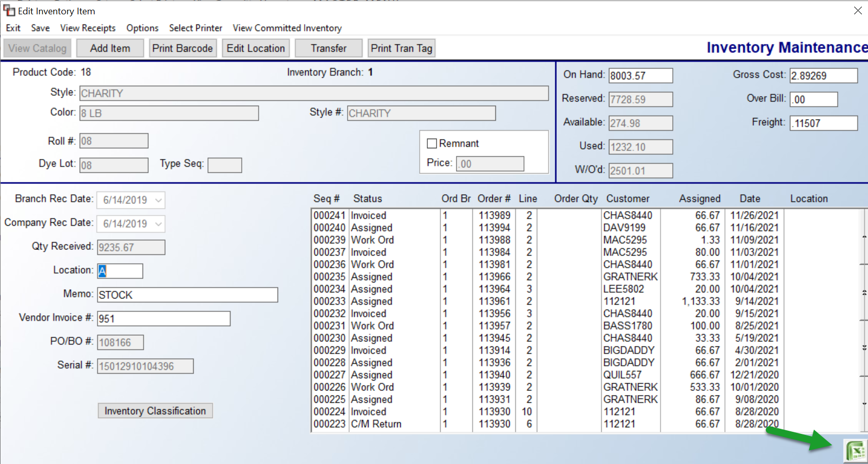
Task: Click Print Tran Tag button
Action: point(402,49)
